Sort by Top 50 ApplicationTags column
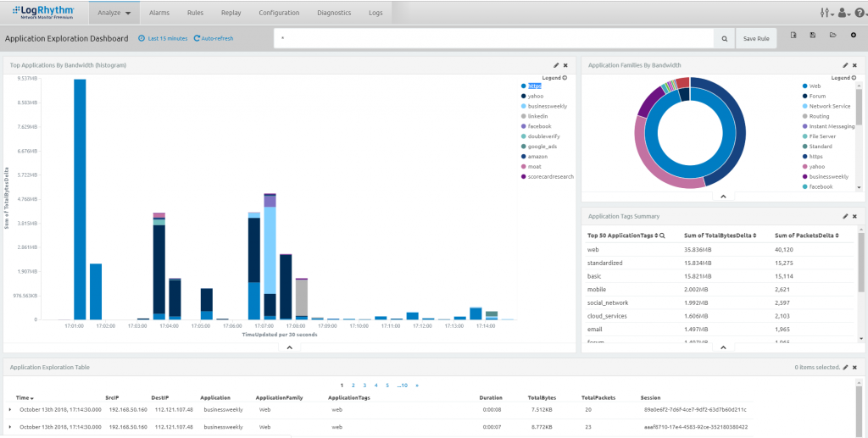 (x=622, y=236)
